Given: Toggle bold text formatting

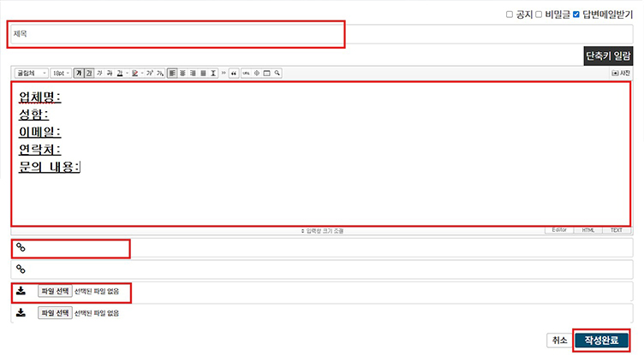Looking at the screenshot, I should (78, 74).
